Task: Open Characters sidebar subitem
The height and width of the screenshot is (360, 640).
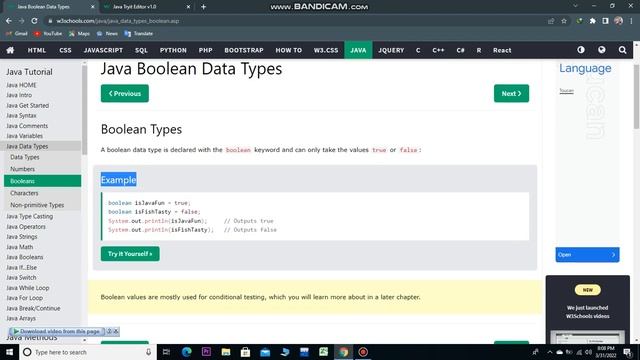Action: coord(24,193)
